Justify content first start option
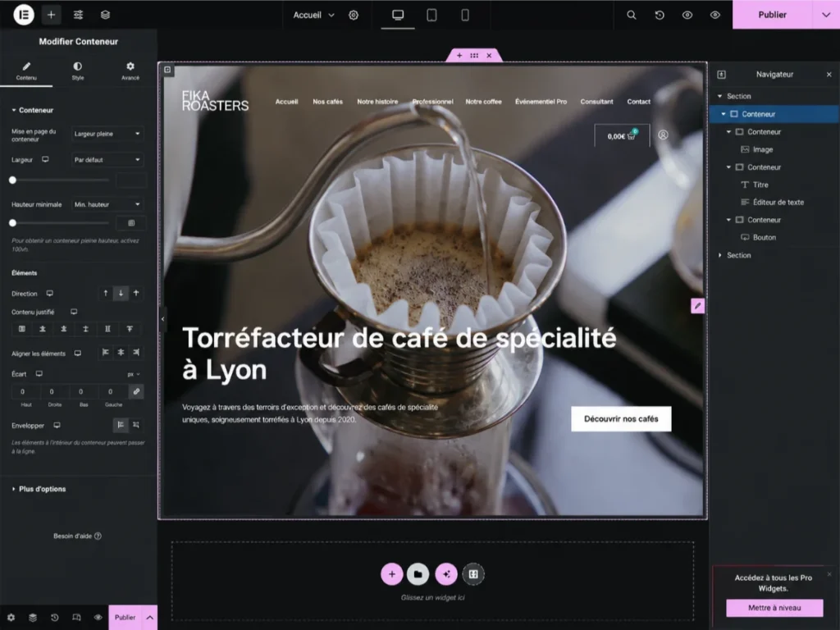The width and height of the screenshot is (840, 630). point(22,329)
